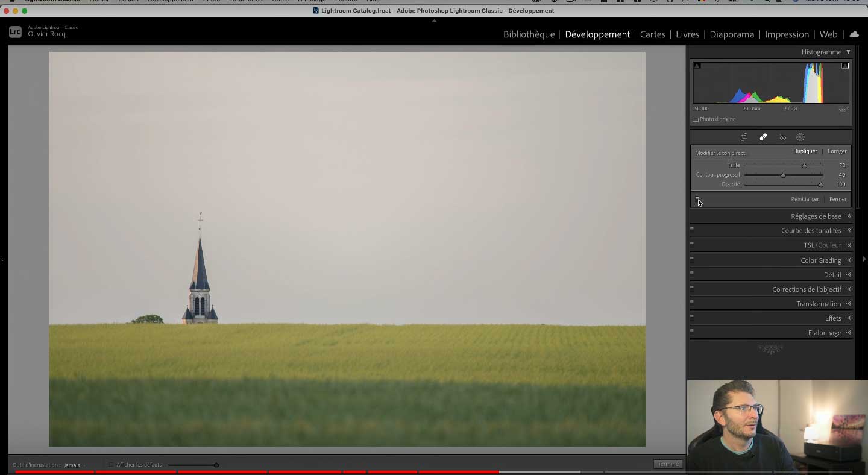Expand the Etalonnage panel
Screen dimensions: 868x475
(849, 333)
